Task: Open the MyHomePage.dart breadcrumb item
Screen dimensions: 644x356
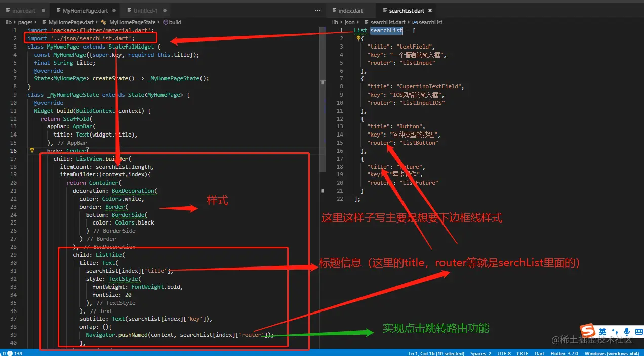Action: [70, 22]
